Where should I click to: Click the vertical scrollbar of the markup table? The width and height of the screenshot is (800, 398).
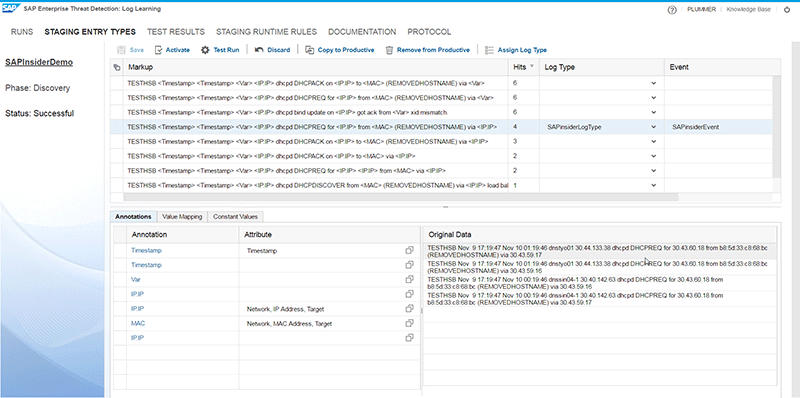(777, 127)
